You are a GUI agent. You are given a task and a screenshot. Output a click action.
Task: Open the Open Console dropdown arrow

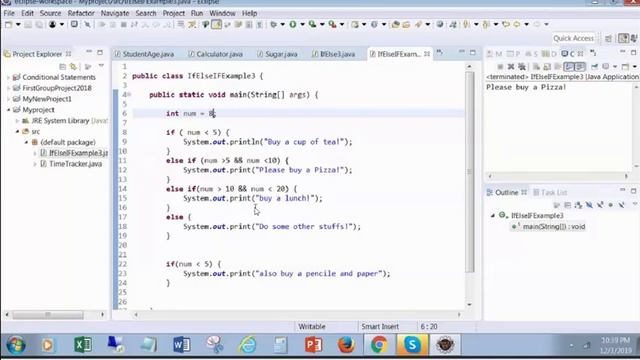tap(634, 67)
